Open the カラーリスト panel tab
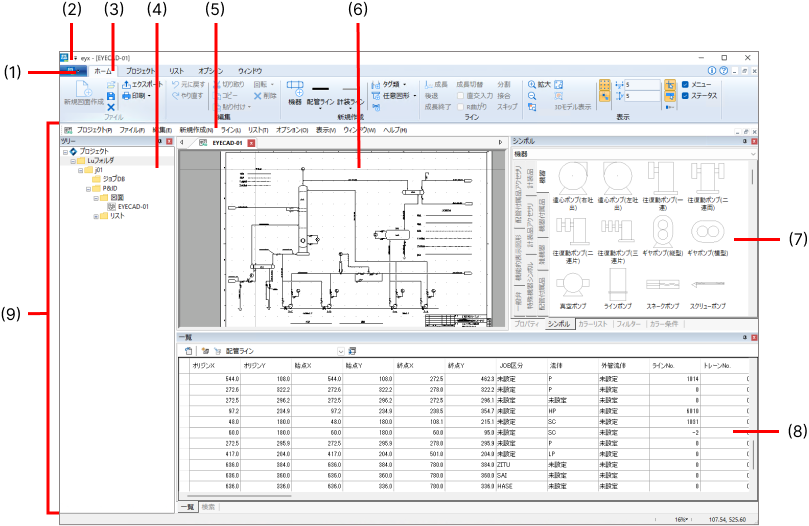This screenshot has width=809, height=526. [x=592, y=325]
